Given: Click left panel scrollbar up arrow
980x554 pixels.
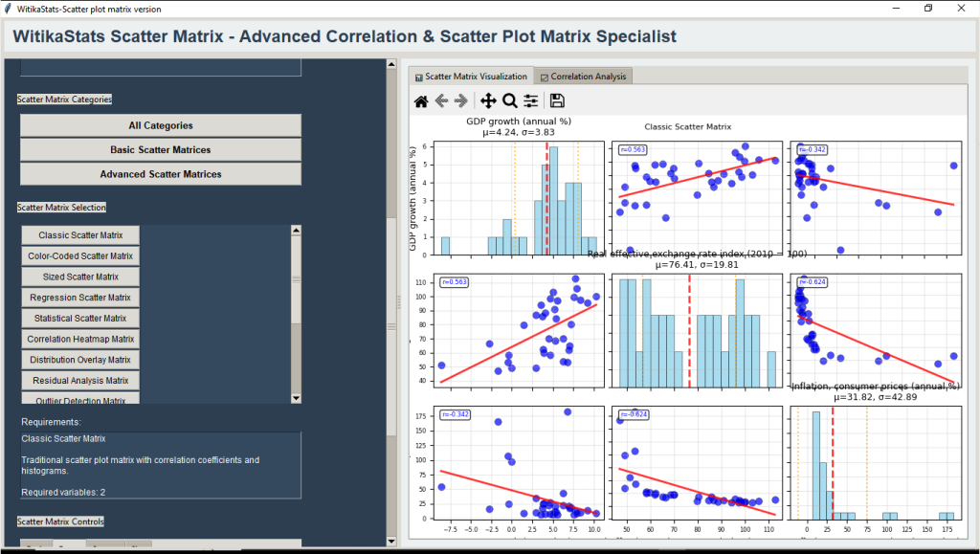Looking at the screenshot, I should (x=391, y=64).
